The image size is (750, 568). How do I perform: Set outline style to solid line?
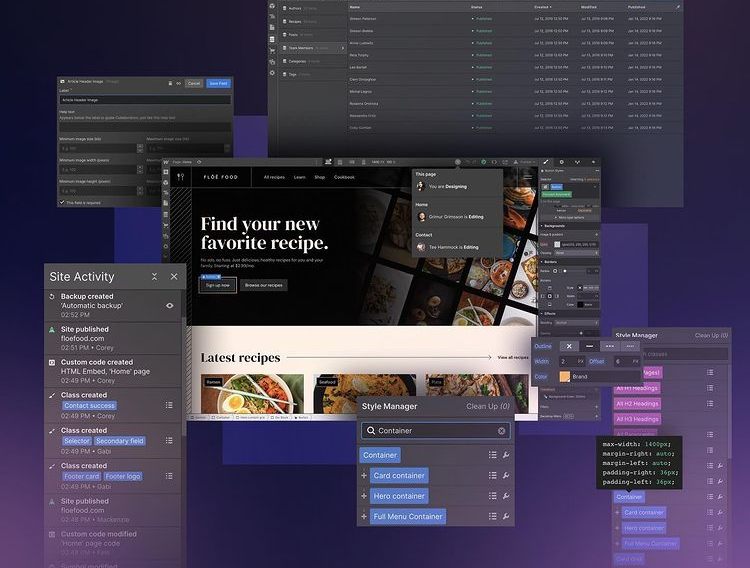589,346
